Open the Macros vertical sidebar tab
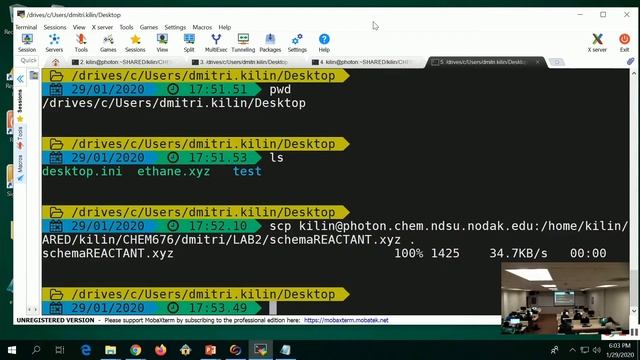640x360 pixels. (20, 167)
